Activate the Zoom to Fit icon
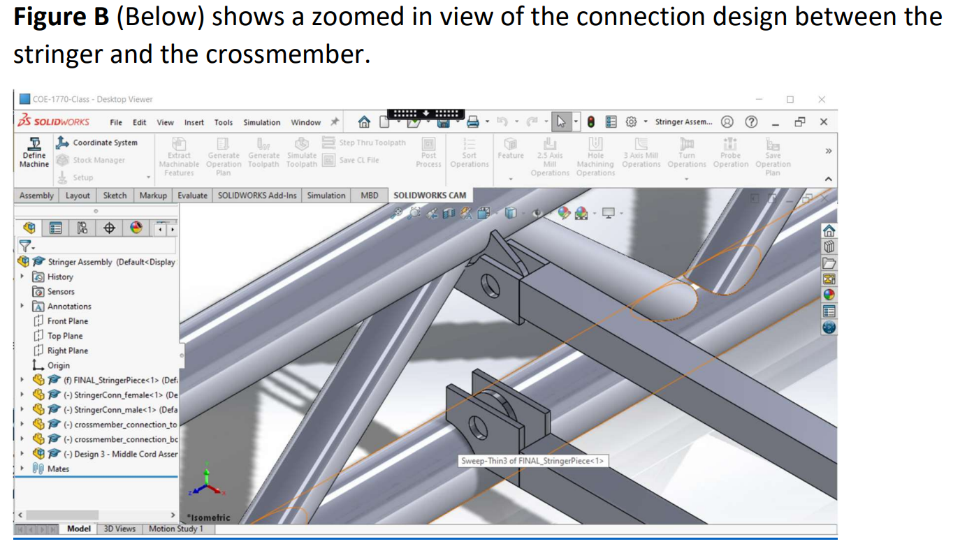The width and height of the screenshot is (967, 560). pos(398,213)
